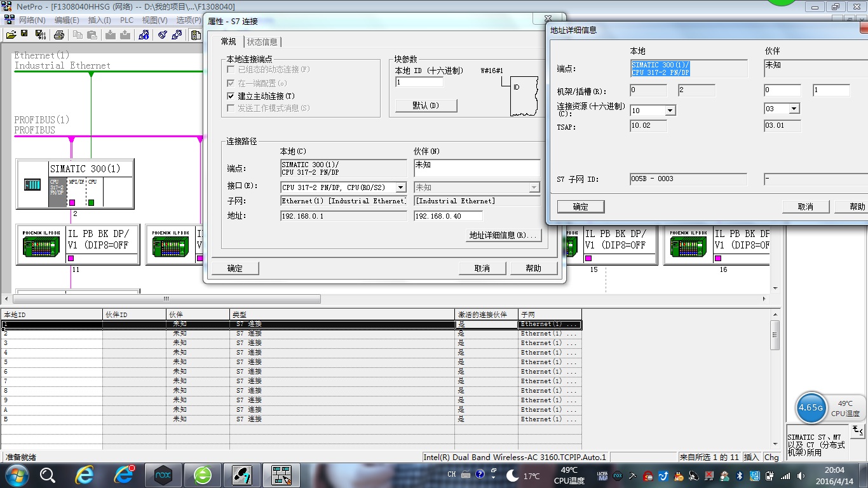Screen dimensions: 868x488
Task: Select the CPU 317-2 PN/DP module block
Action: pos(58,192)
